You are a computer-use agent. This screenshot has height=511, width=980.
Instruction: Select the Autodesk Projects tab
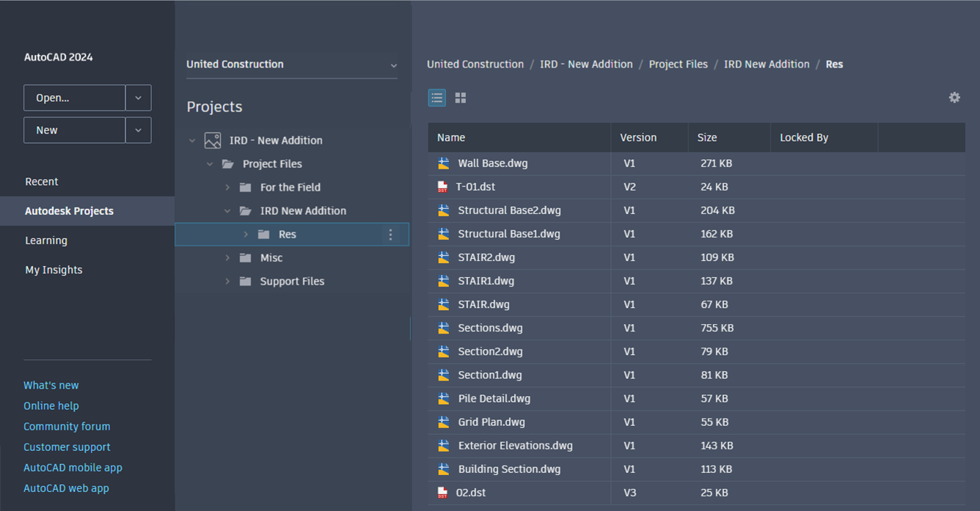(87, 210)
